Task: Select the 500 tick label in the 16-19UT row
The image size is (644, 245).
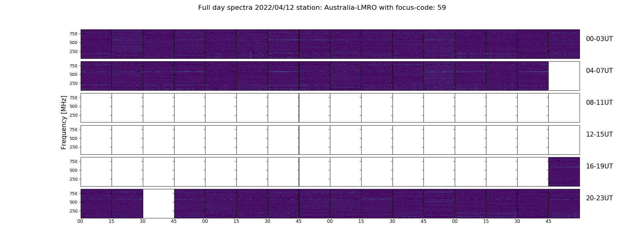Action: click(x=74, y=170)
